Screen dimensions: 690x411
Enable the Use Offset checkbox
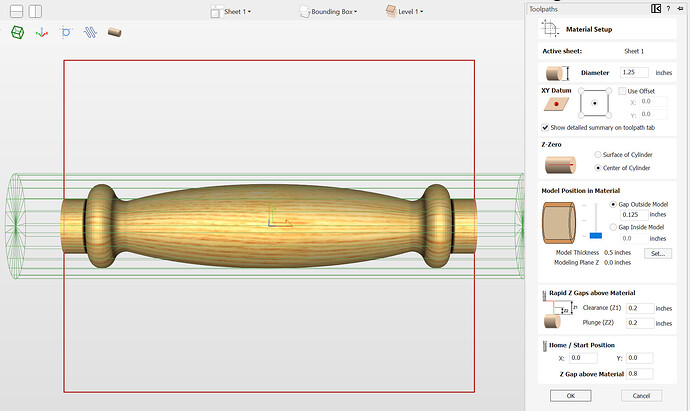coord(622,91)
